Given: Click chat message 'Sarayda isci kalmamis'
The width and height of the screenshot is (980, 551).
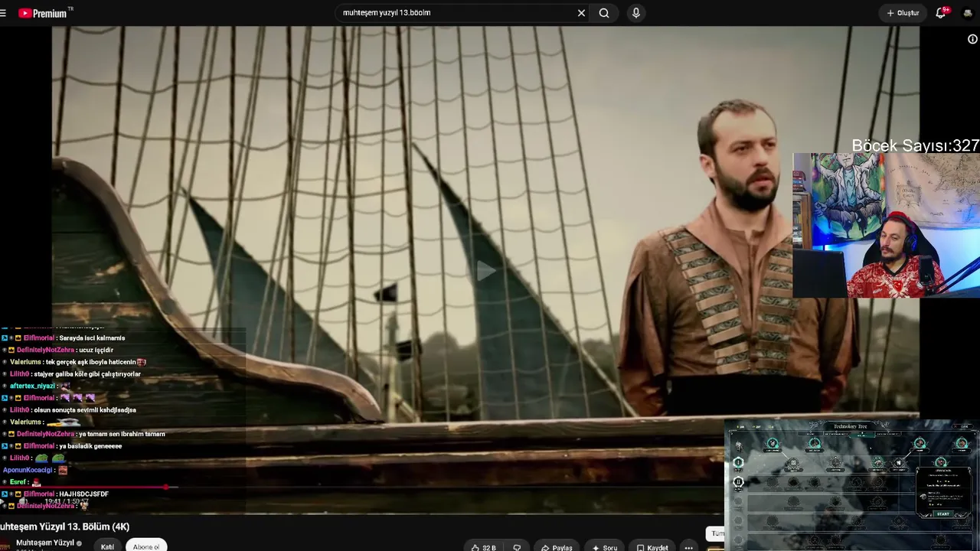Looking at the screenshot, I should click(91, 337).
